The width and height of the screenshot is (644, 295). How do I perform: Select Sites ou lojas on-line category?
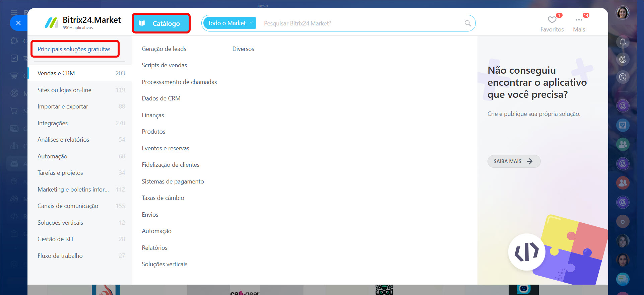(x=80, y=90)
